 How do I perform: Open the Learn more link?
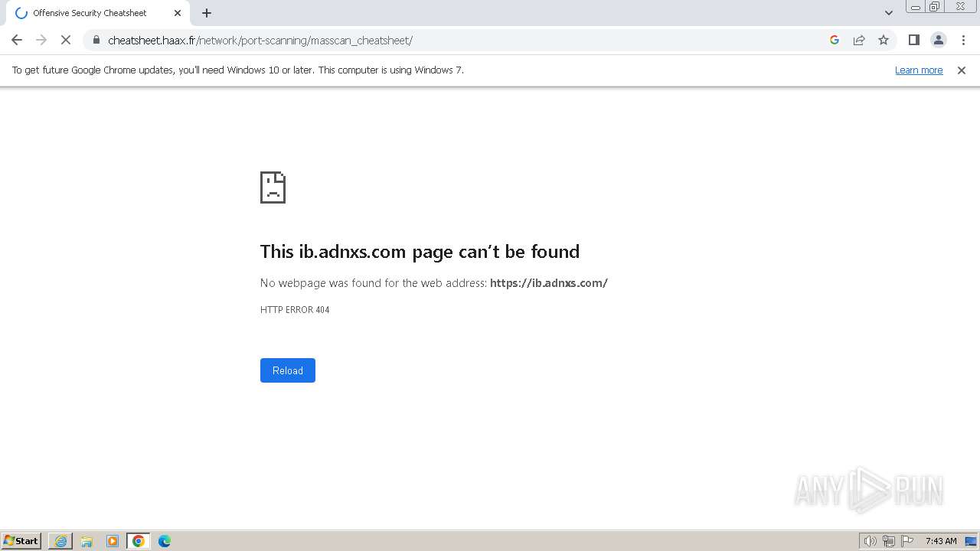pyautogui.click(x=919, y=70)
